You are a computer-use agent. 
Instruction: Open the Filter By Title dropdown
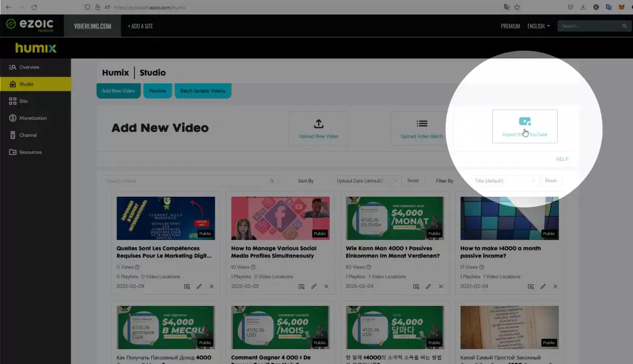504,181
